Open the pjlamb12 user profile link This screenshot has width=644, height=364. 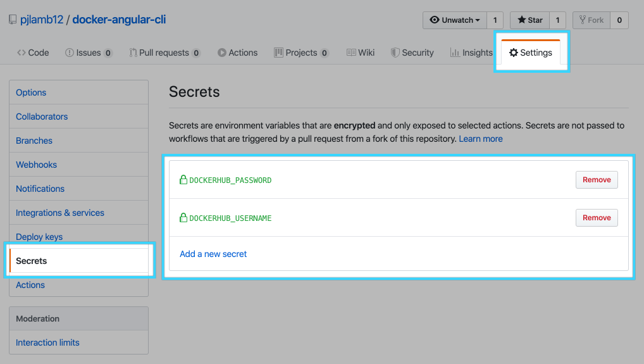42,20
